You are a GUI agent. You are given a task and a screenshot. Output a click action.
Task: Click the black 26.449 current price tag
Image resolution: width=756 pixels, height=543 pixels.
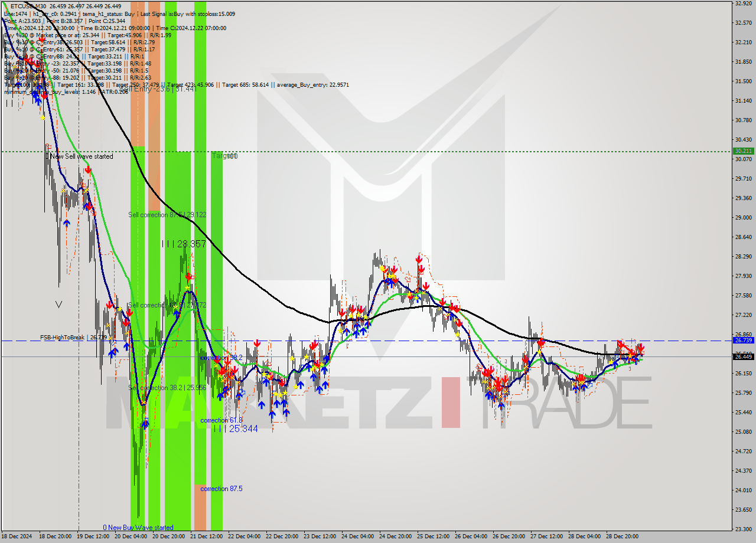coord(743,356)
